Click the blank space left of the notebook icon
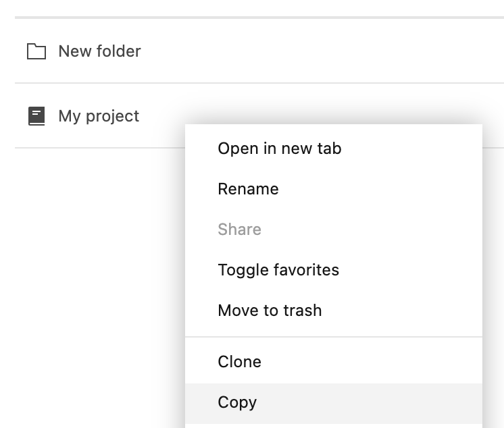 pos(20,116)
